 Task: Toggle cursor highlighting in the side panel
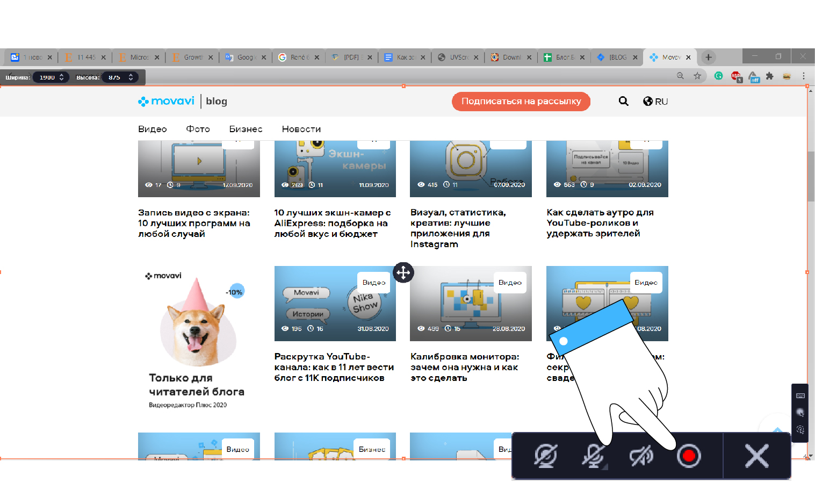pos(800,412)
